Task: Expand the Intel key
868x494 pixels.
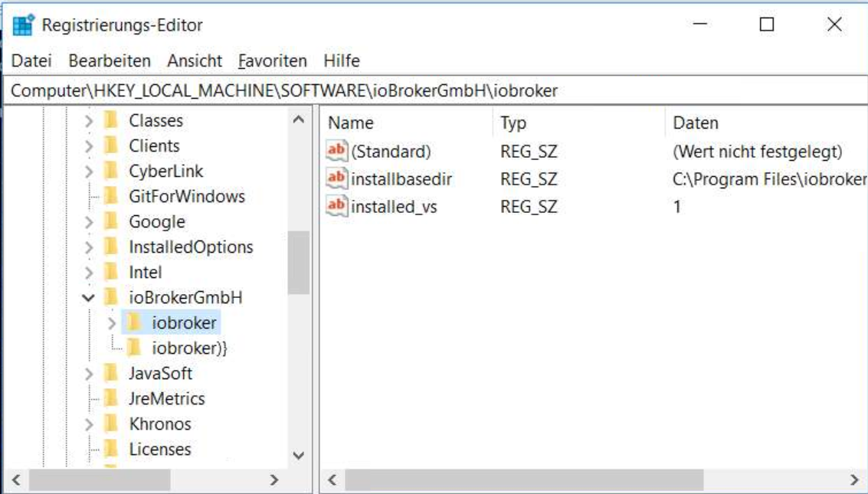Action: tap(89, 272)
